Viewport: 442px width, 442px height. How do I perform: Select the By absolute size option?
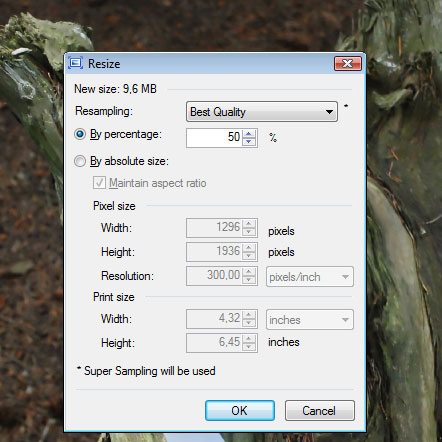click(80, 161)
